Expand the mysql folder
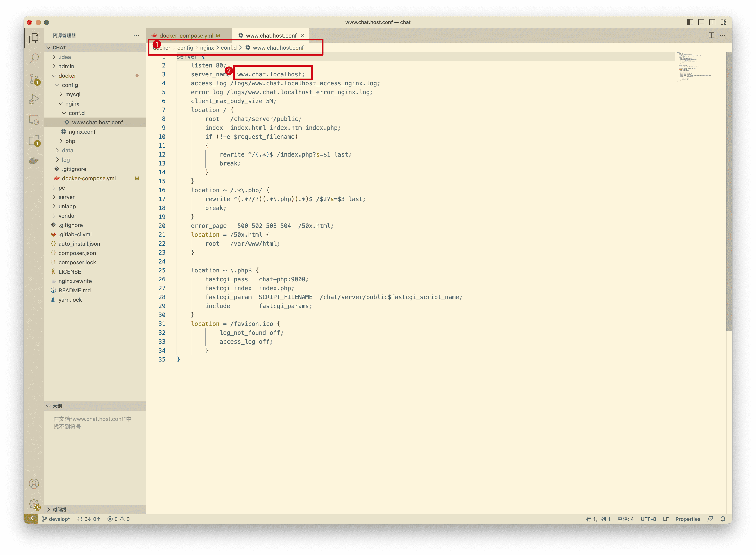Viewport: 756px width, 555px height. 95,94
